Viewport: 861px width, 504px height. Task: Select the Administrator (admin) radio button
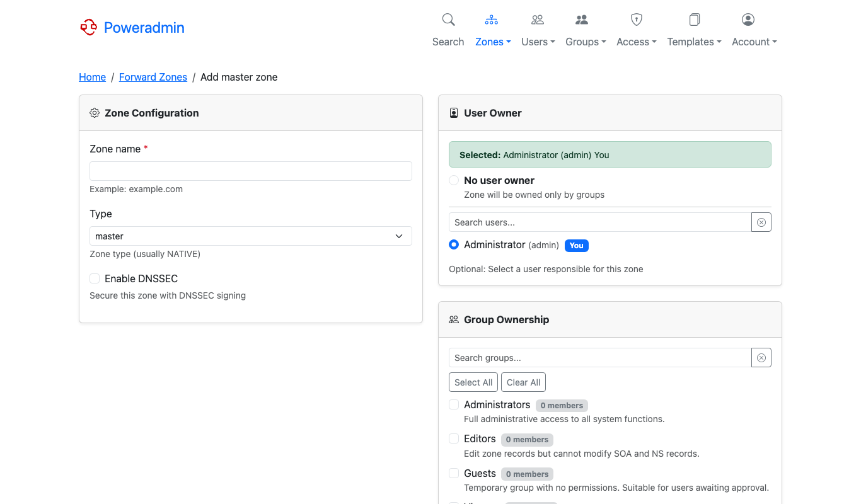[x=454, y=244]
